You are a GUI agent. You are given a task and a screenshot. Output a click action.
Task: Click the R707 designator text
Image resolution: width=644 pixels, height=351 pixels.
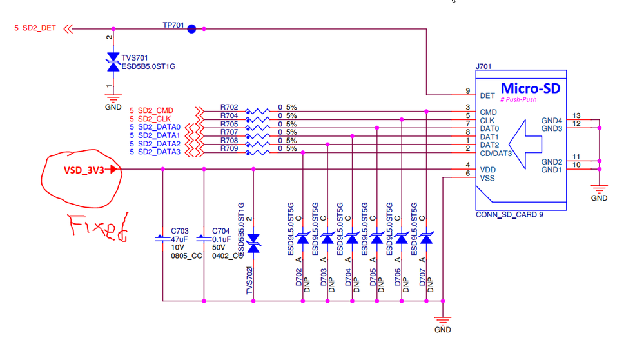[229, 132]
